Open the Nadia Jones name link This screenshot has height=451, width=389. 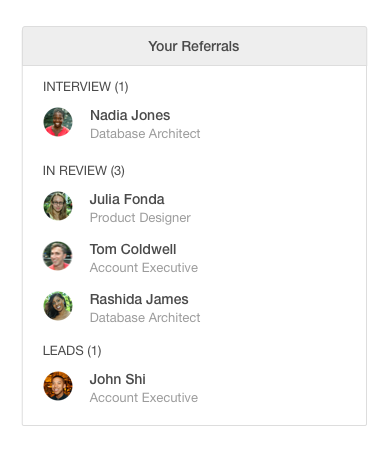pos(130,115)
